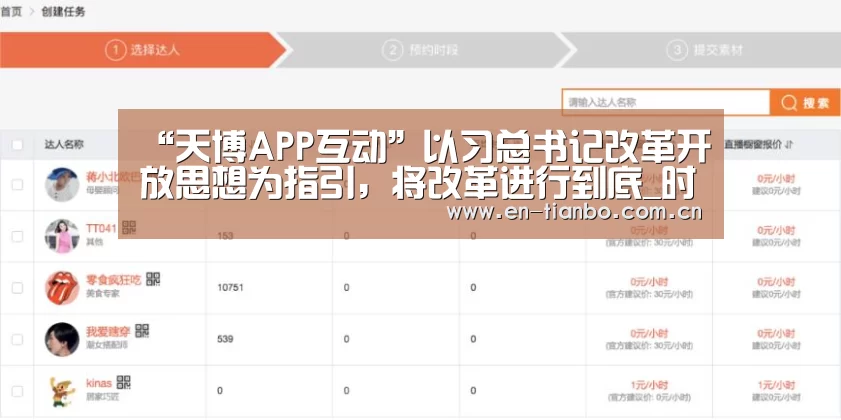Click 0元/小时 in TT041 直播橱窗报价 column
The image size is (841, 420).
point(776,230)
